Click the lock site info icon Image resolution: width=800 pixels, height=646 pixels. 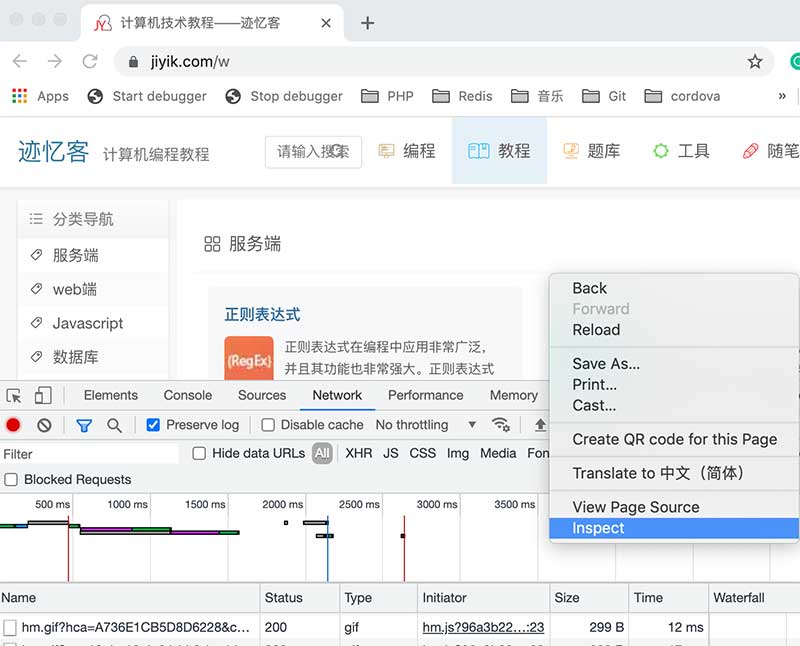pos(133,62)
